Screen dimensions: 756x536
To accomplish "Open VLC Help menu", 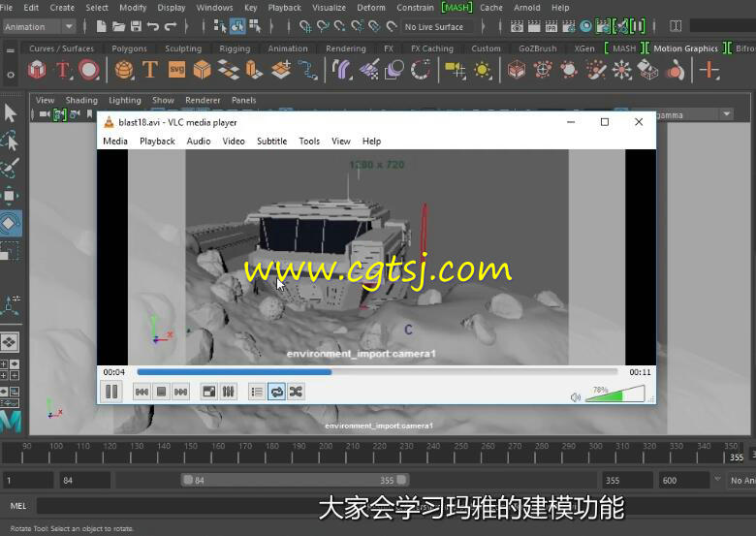I will 372,142.
